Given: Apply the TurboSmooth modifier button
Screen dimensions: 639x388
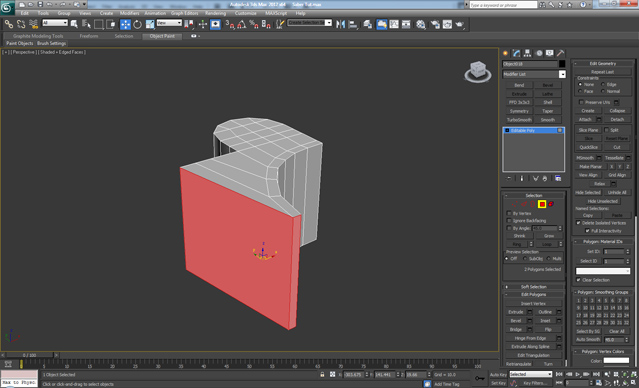Looking at the screenshot, I should coord(519,120).
